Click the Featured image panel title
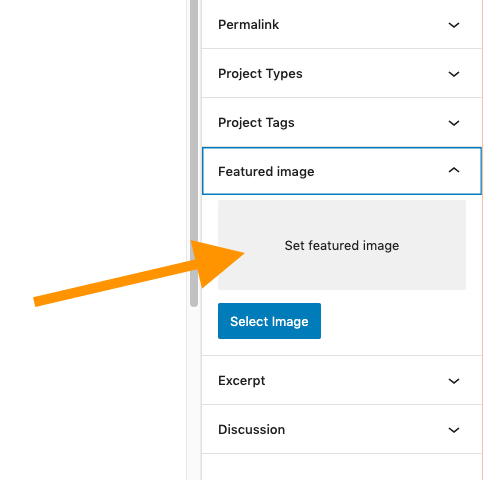 point(266,172)
